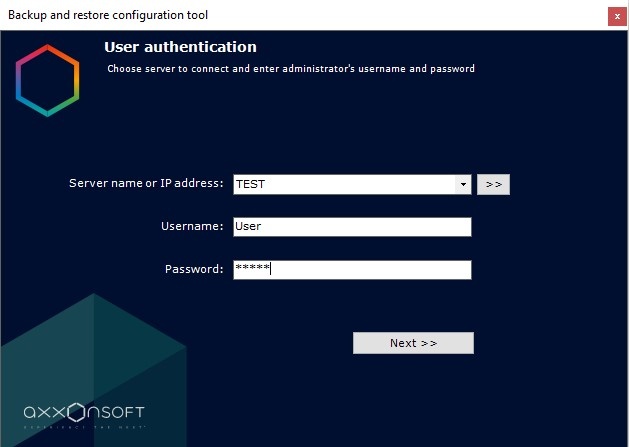Click the word TEST in the server field
Viewport: 629px width, 447px height.
click(x=250, y=185)
